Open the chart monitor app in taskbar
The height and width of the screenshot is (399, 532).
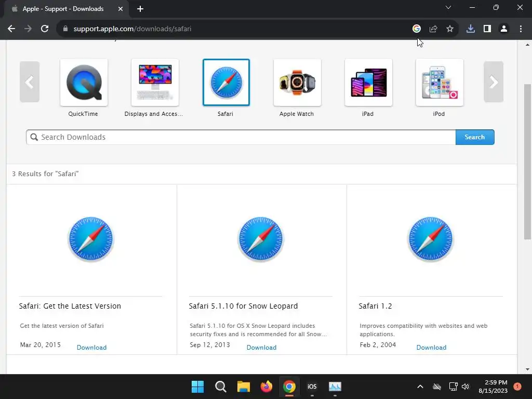coord(335,387)
